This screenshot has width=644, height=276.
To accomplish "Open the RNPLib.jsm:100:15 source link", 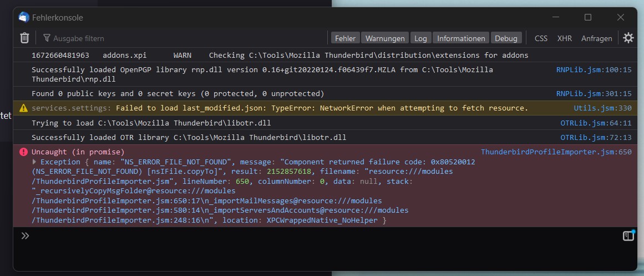I will (x=594, y=70).
